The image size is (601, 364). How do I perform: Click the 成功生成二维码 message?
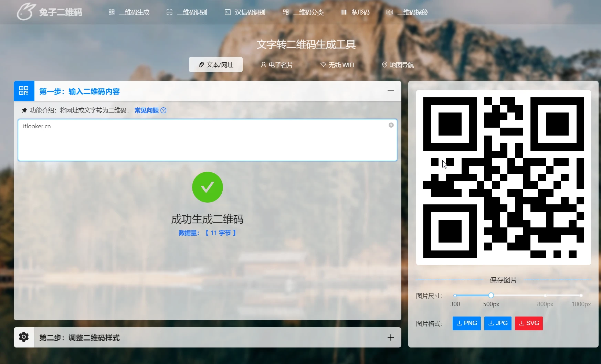[x=207, y=219]
